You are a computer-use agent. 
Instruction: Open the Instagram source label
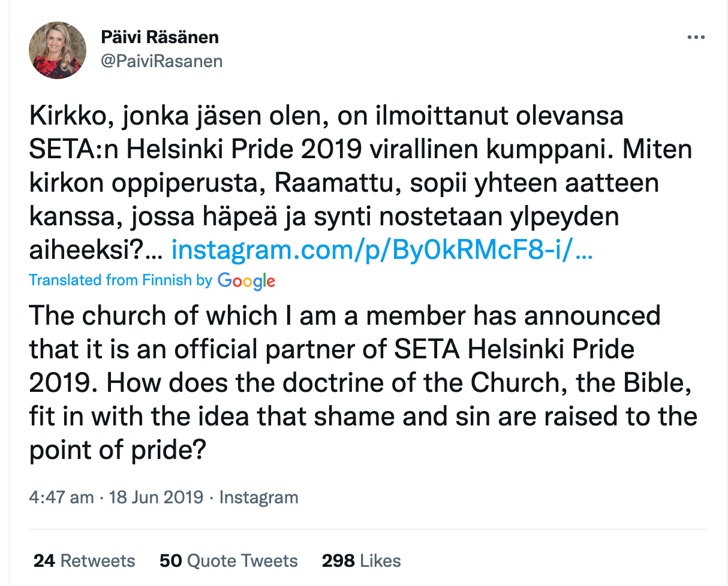[x=258, y=497]
